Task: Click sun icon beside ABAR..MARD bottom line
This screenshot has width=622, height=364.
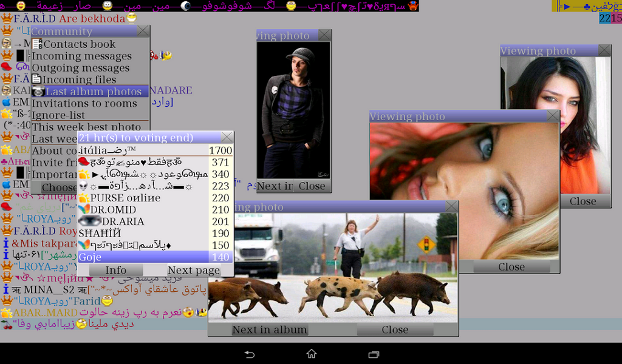Action: pos(6,312)
